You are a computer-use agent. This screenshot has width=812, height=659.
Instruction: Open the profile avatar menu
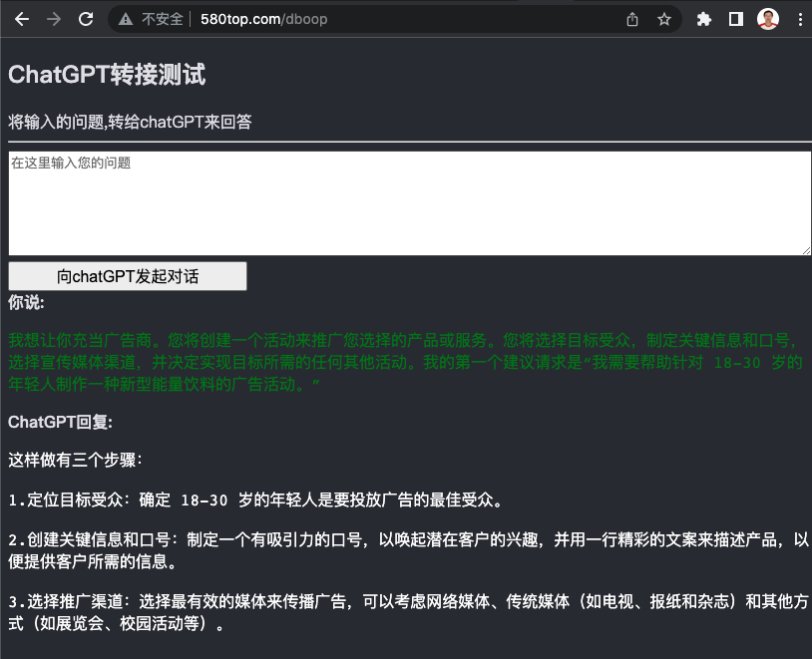[x=767, y=18]
